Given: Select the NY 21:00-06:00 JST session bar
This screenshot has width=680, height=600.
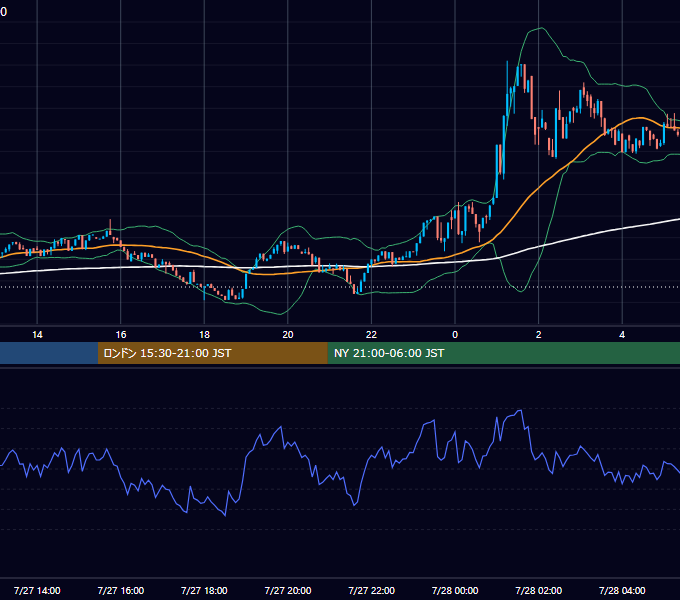Looking at the screenshot, I should tap(503, 353).
